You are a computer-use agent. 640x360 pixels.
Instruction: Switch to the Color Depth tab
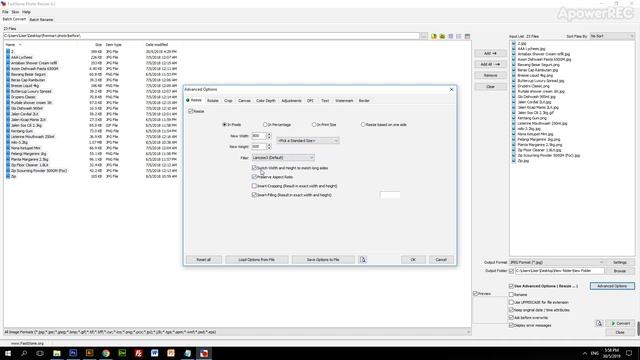[x=266, y=100]
